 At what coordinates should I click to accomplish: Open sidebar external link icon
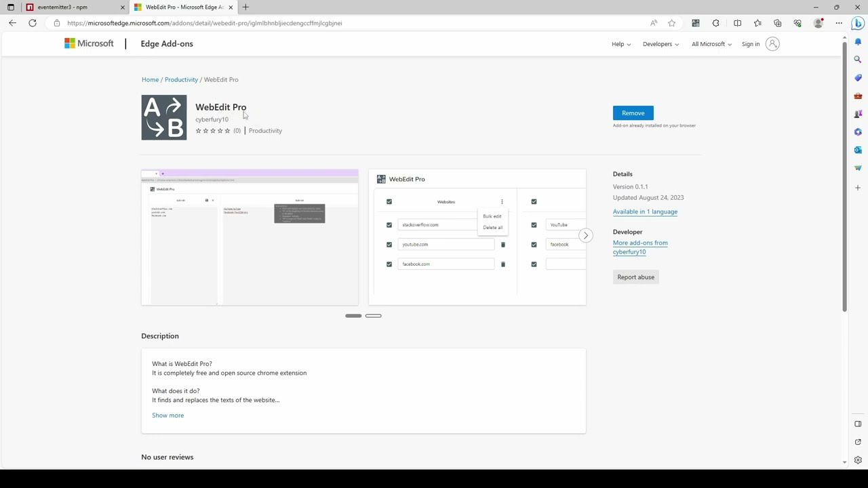click(858, 442)
